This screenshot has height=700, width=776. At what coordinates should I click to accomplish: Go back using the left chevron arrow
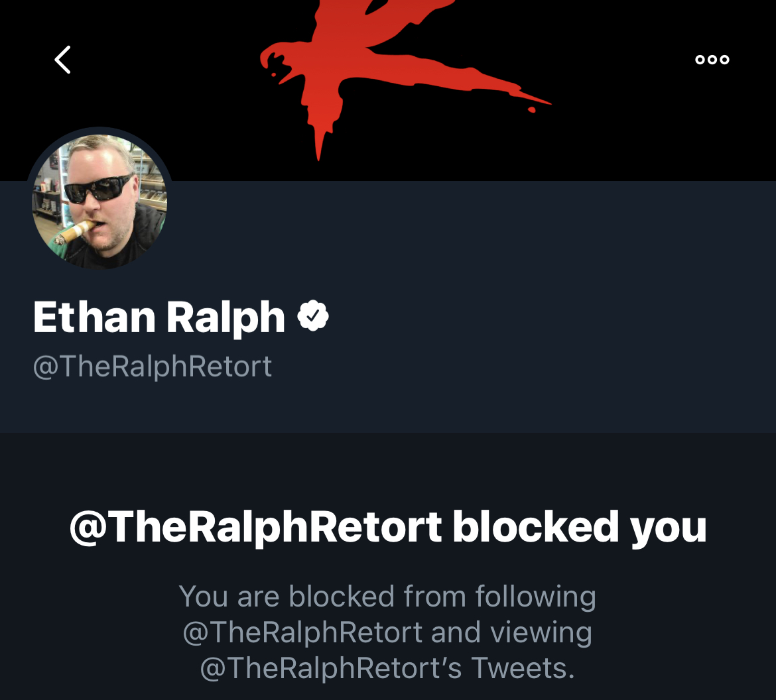[62, 60]
